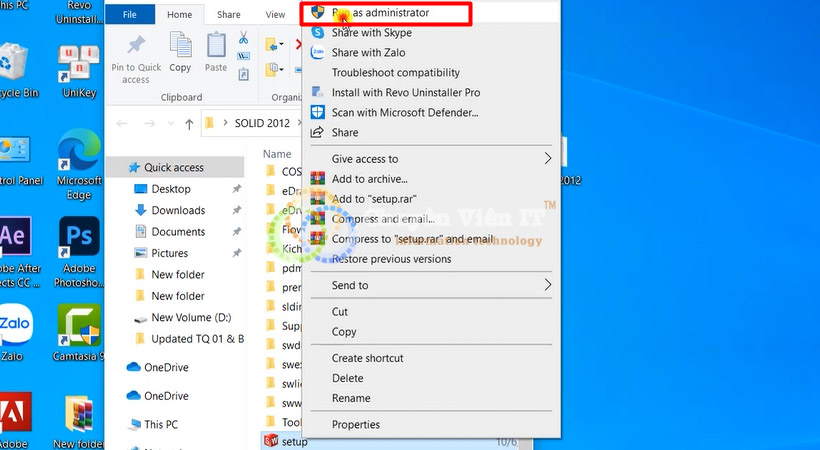Switch to the Share ribbon tab
Viewport: 820px width, 450px height.
[x=228, y=15]
